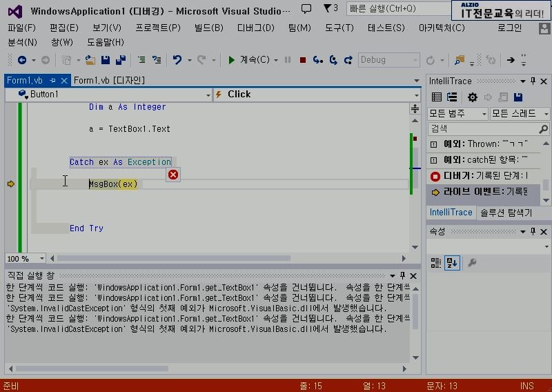Open IntelliTrace panel window options arrow

(523, 81)
